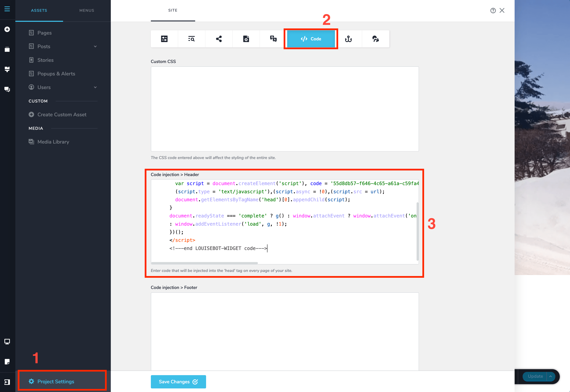
Task: Switch to the ASSETS tab
Action: click(x=39, y=11)
